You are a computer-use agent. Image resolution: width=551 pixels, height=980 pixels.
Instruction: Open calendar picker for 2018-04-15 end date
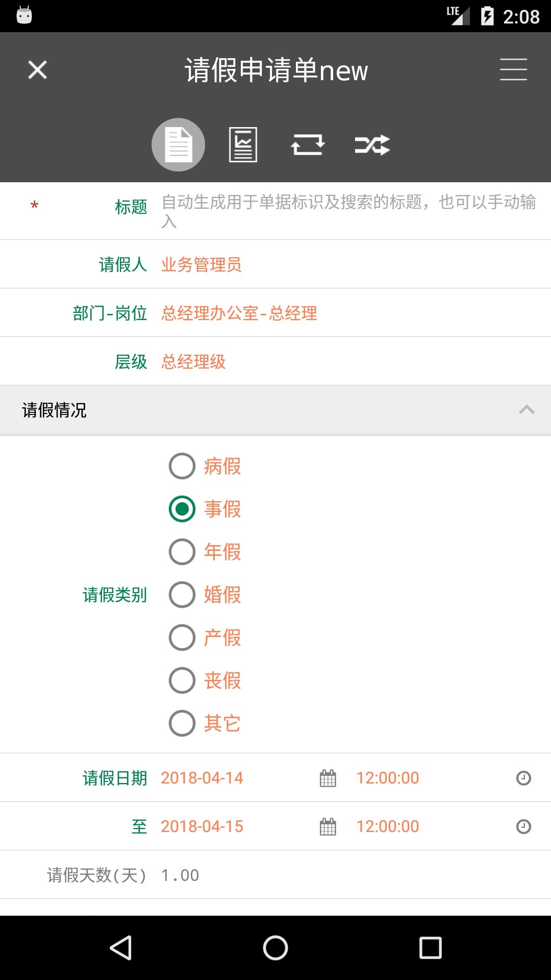click(x=328, y=827)
